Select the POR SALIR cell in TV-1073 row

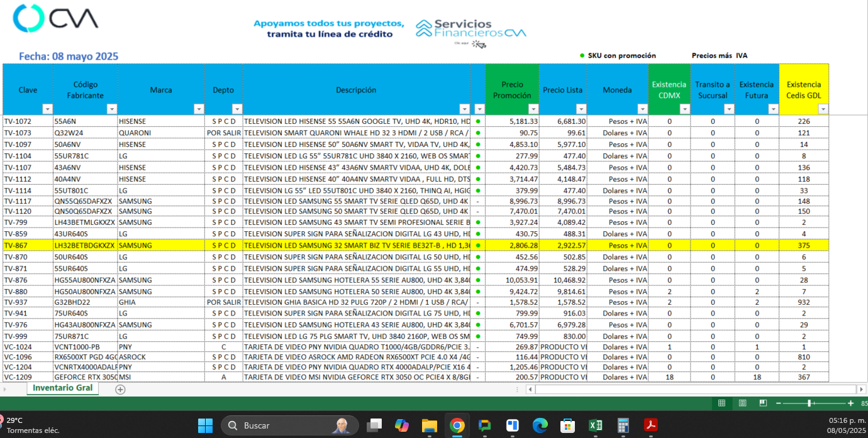click(223, 133)
